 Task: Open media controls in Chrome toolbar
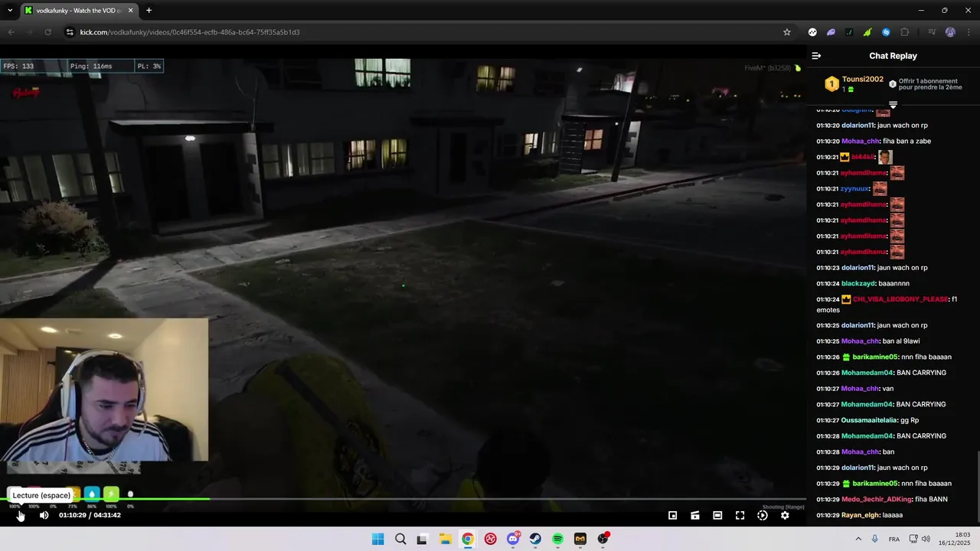[x=932, y=32]
